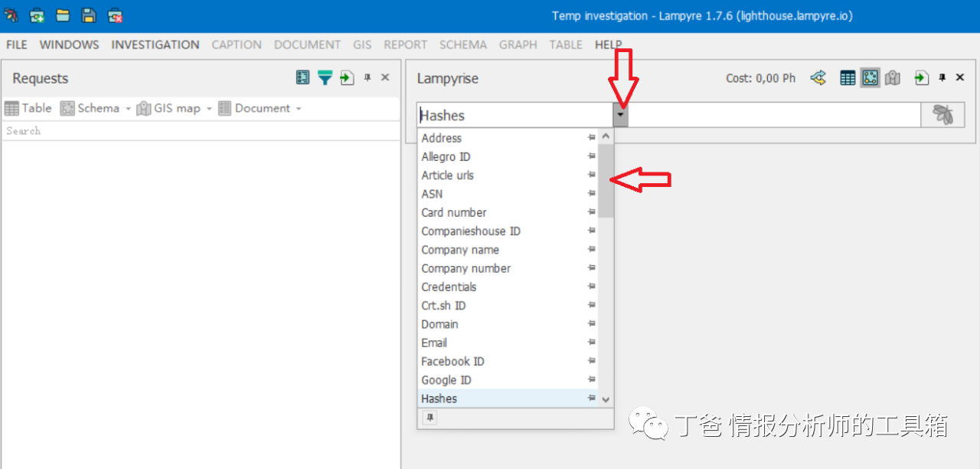Create a new investigation from title bar

click(x=37, y=15)
